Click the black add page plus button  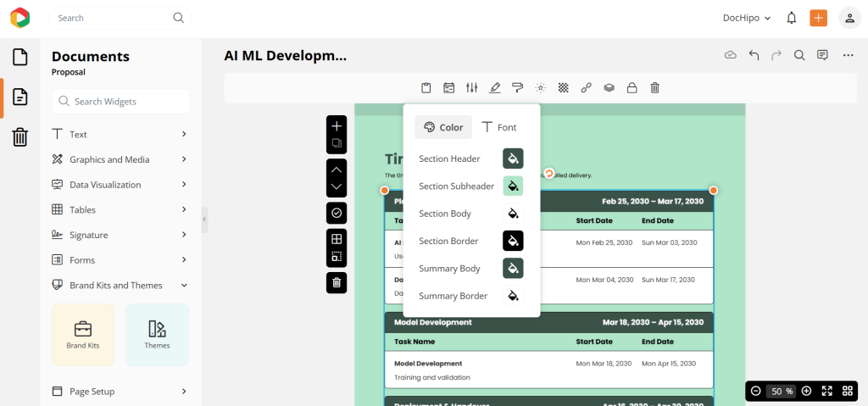pos(337,125)
